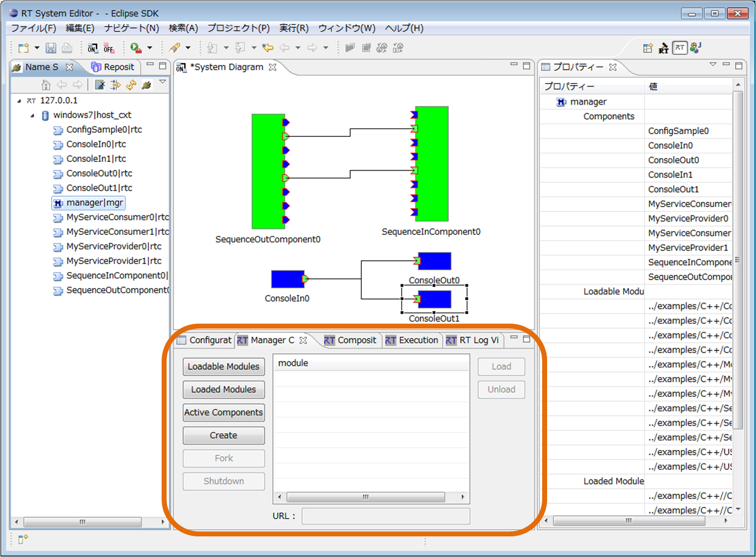
Task: Open the Properties view menu triangle
Action: point(713,64)
